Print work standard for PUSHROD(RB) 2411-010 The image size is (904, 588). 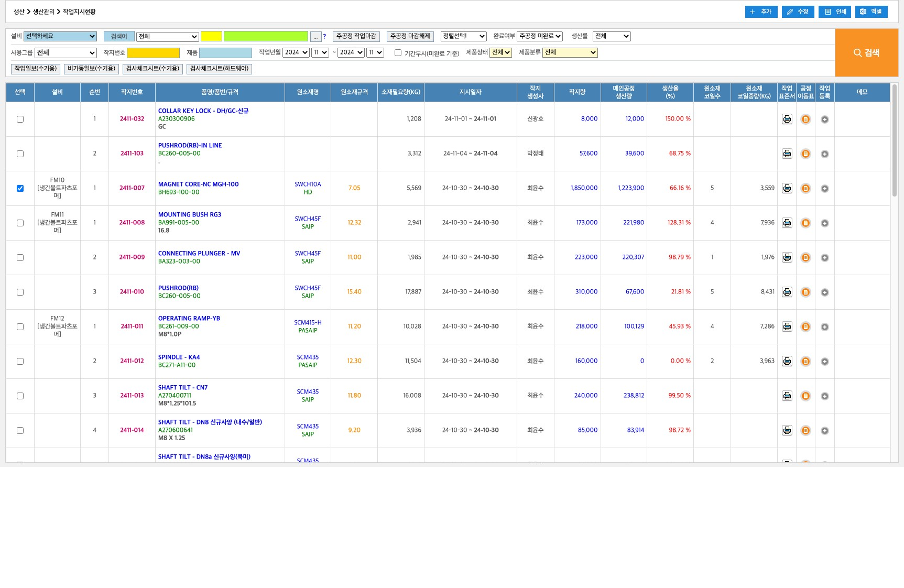click(787, 292)
